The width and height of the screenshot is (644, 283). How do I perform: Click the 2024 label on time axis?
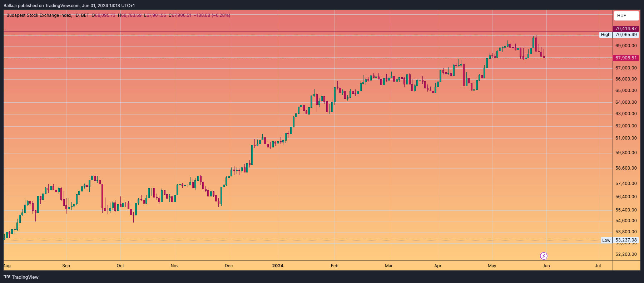click(278, 266)
